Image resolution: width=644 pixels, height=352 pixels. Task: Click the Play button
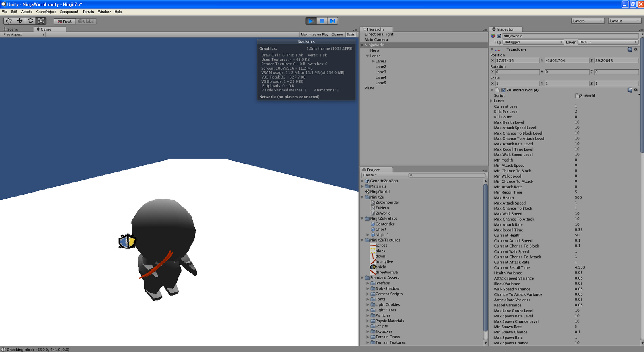[x=311, y=21]
